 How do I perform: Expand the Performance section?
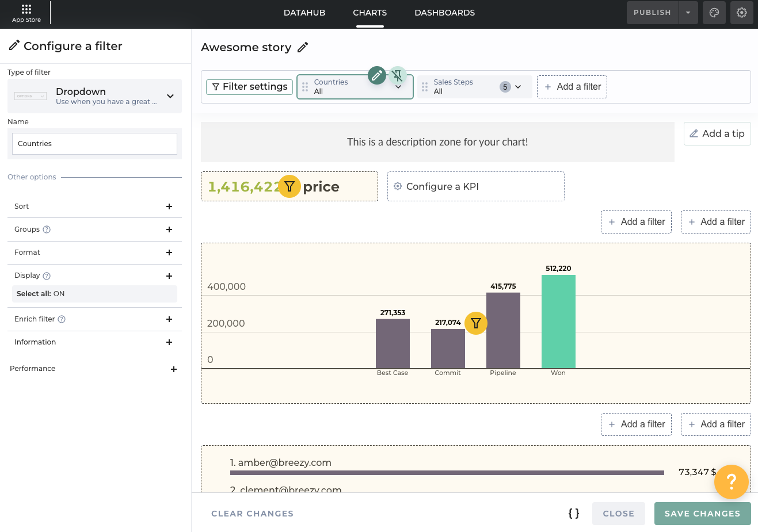(x=173, y=369)
